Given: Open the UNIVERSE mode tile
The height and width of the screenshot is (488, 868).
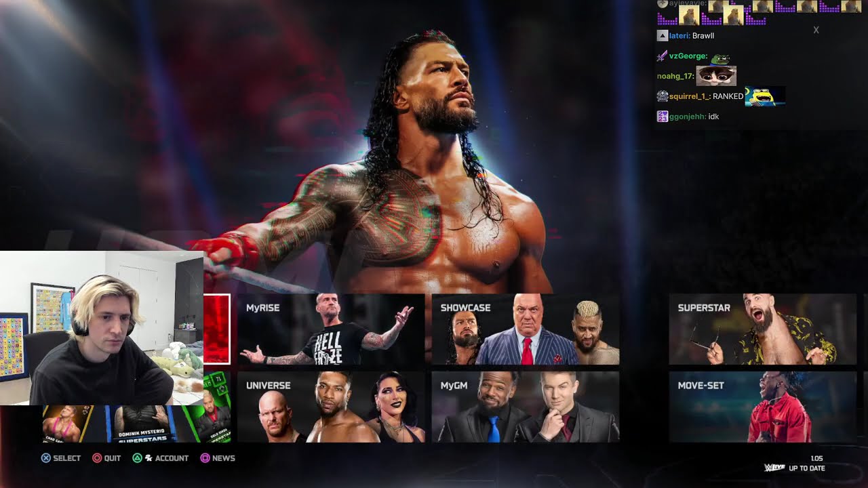Looking at the screenshot, I should (331, 407).
